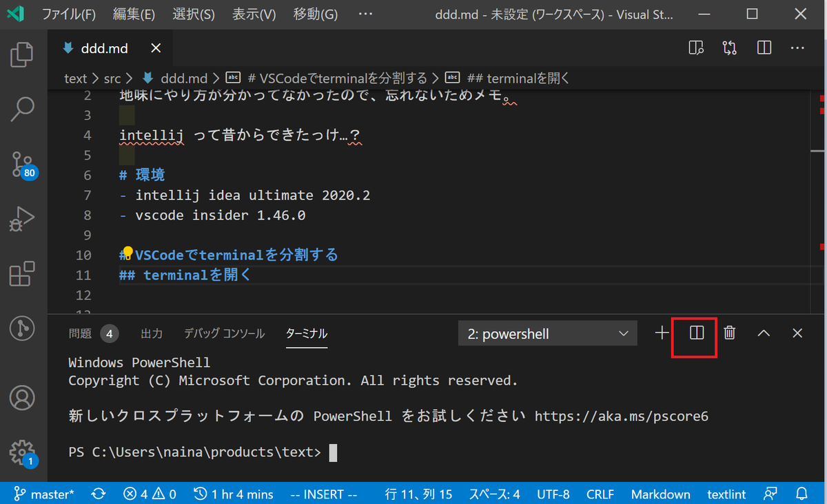Image resolution: width=827 pixels, height=504 pixels.
Task: Click heading '## terminalを開く' on line 11
Action: 186,275
